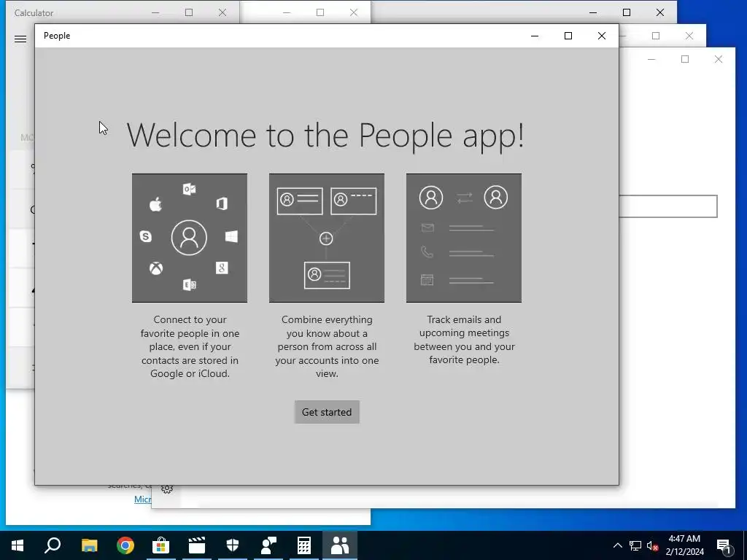Open Windows Security shield taskbar icon

click(x=233, y=545)
